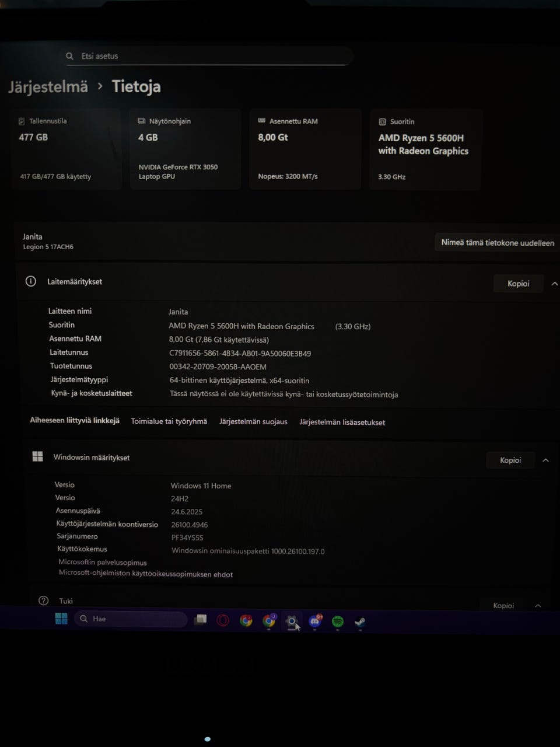Copy support info with Tuki Kopioi
This screenshot has width=560, height=747.
[x=503, y=605]
